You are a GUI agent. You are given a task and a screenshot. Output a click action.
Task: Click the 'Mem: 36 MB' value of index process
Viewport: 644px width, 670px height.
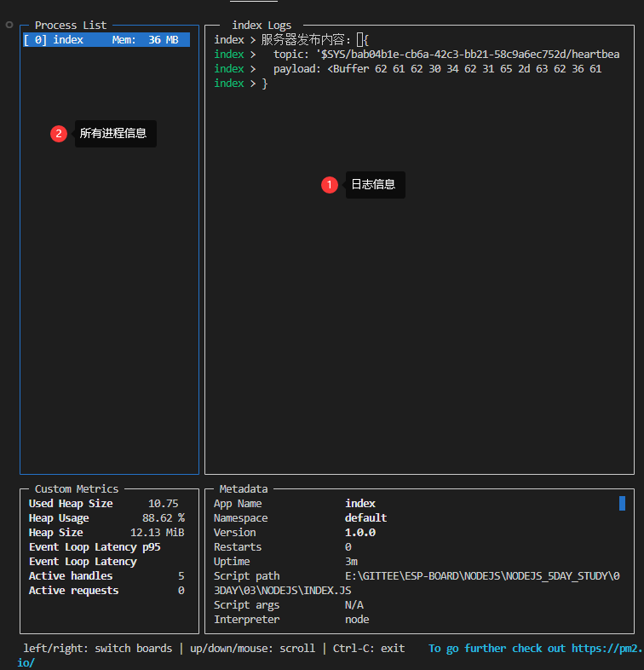coord(145,40)
